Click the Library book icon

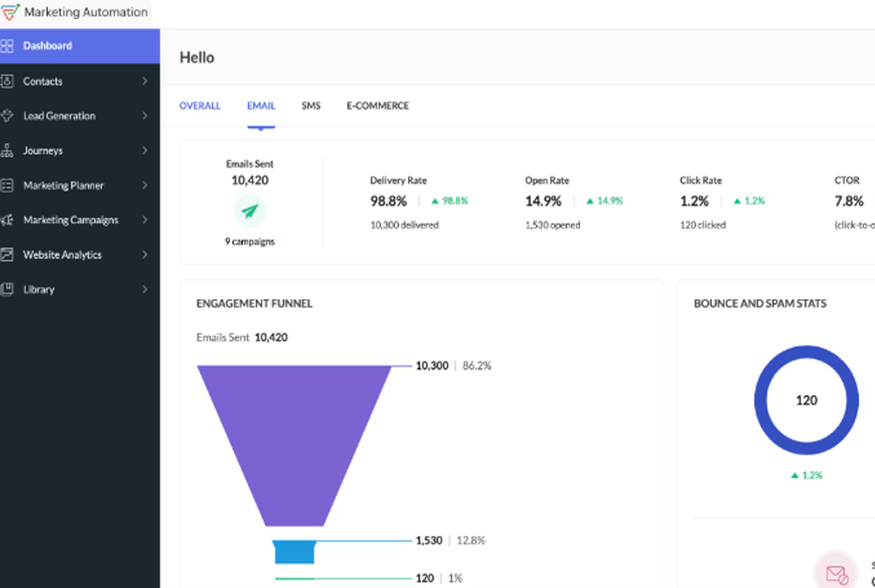pyautogui.click(x=6, y=289)
